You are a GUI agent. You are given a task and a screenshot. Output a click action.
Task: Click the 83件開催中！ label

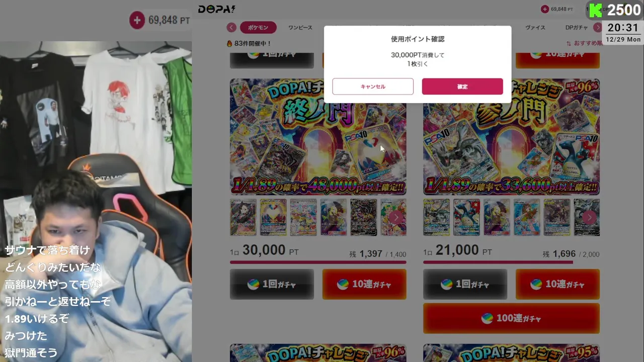(x=249, y=44)
